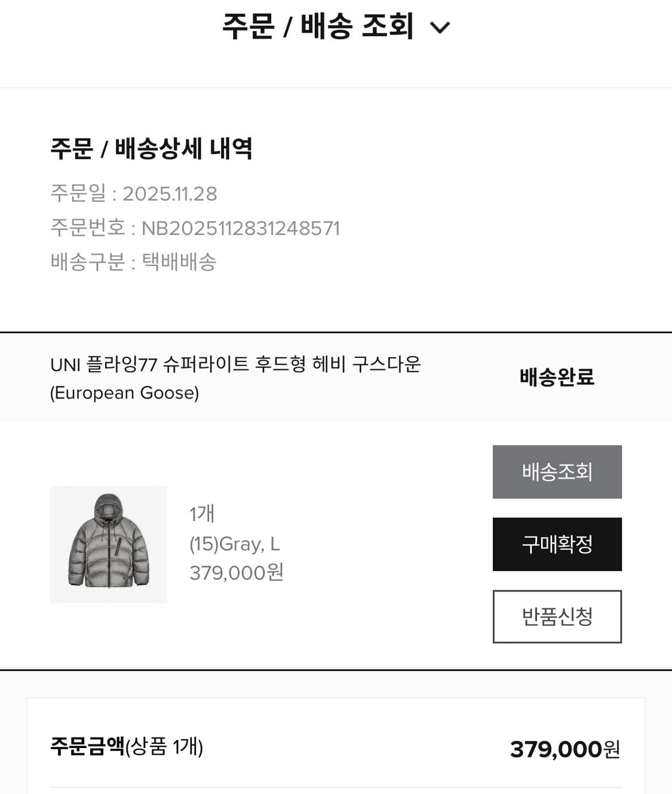
Task: Open the 배송조회 delivery tracking button
Action: pos(557,472)
